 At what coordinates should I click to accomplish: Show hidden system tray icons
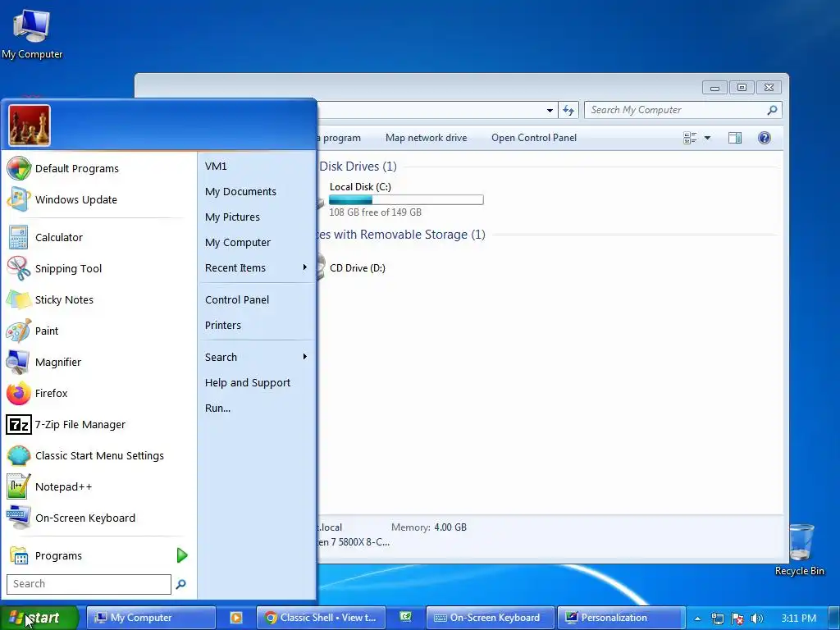click(x=697, y=619)
